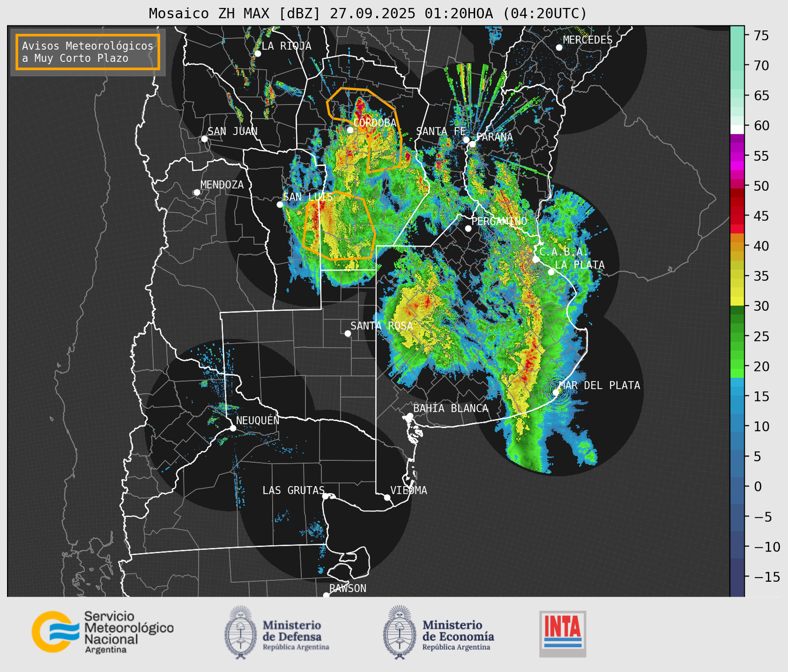Click the Pergamino city label
This screenshot has height=672, width=788.
499,221
